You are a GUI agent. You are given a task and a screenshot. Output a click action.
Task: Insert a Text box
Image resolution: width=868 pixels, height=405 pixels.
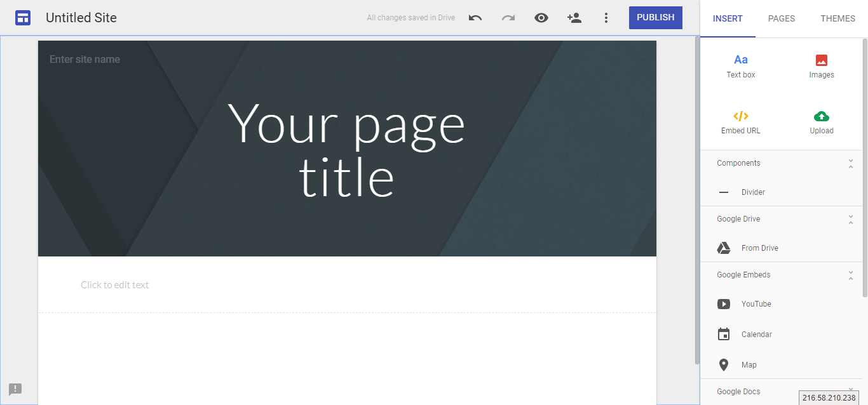pos(741,66)
